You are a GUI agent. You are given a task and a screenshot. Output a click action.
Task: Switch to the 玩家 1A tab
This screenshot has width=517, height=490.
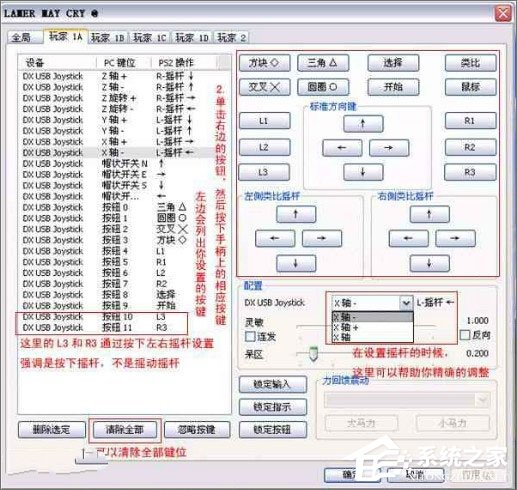[x=66, y=36]
